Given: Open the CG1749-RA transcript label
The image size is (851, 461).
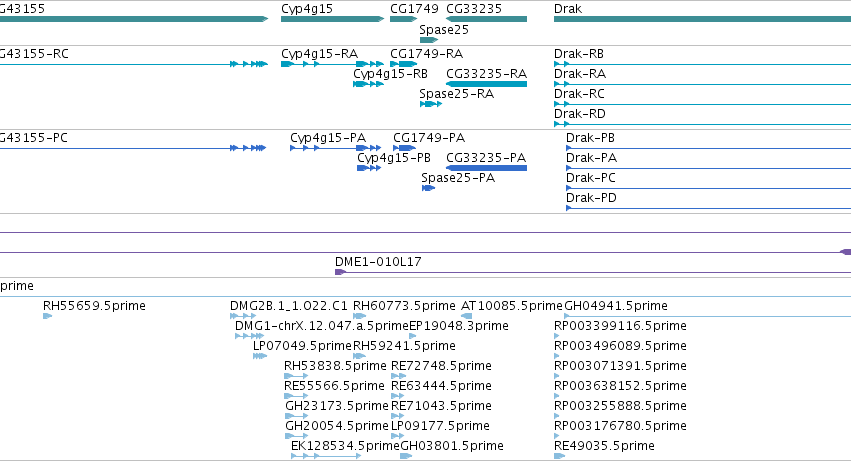Looking at the screenshot, I should 427,54.
